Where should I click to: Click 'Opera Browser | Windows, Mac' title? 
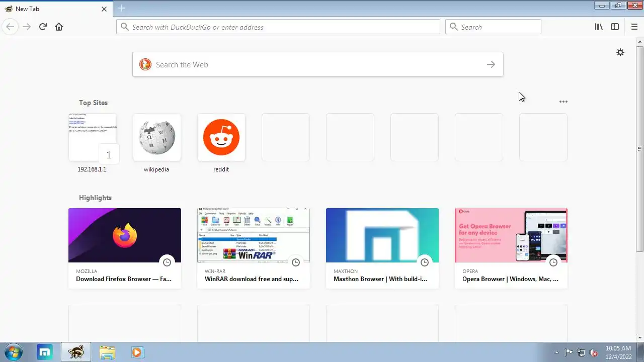[x=510, y=279]
